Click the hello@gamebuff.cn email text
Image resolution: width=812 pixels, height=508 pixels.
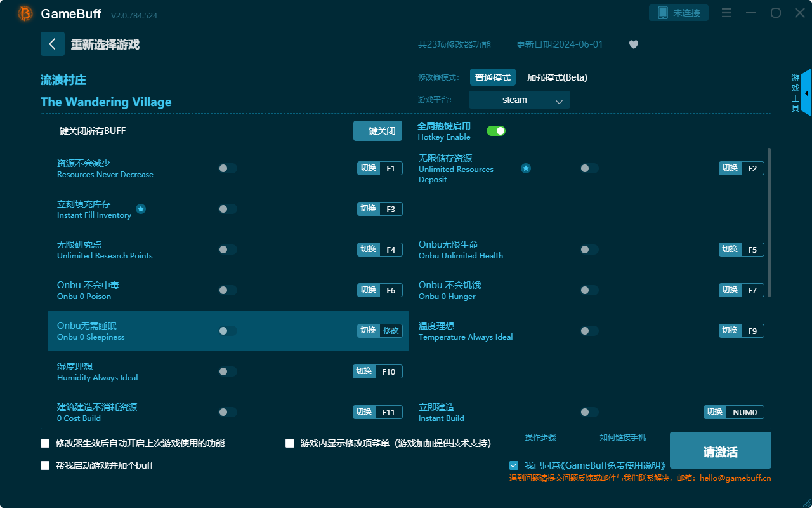[735, 478]
